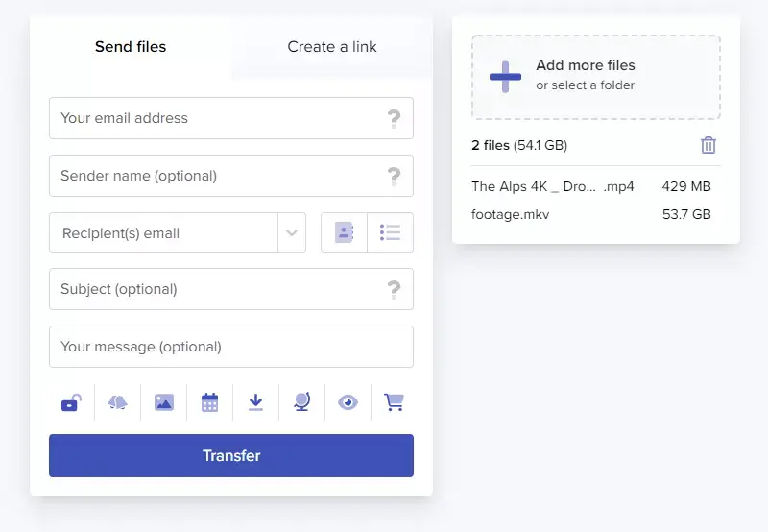Switch to the Create a link tab
The height and width of the screenshot is (532, 768).
click(x=332, y=47)
